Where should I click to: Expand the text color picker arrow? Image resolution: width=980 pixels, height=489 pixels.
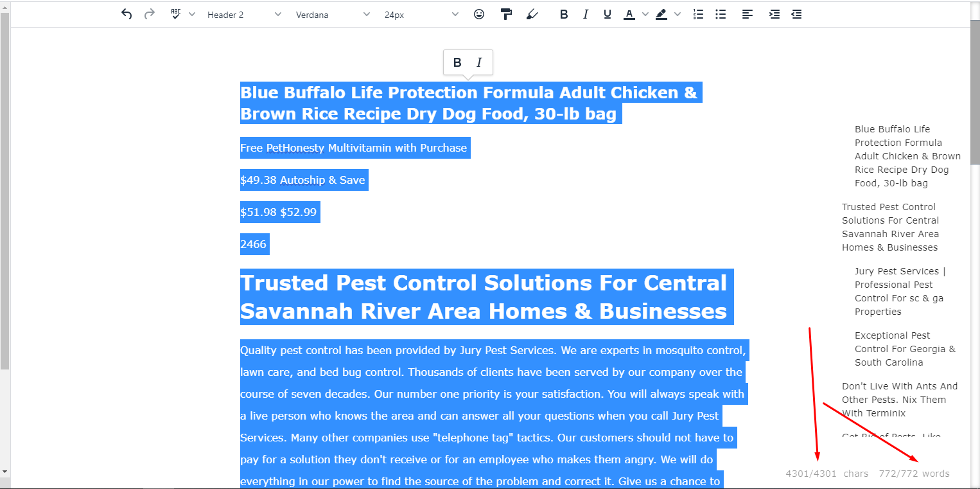(x=645, y=14)
